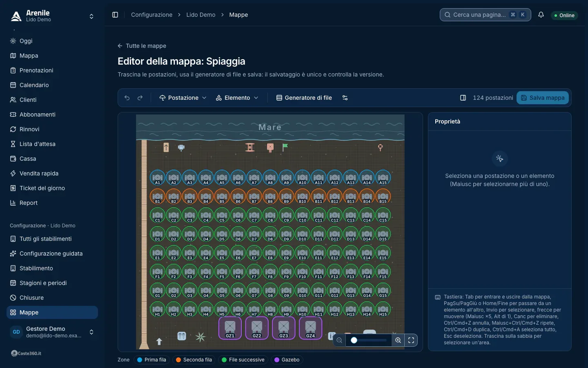This screenshot has height=368, width=588.
Task: Click the Salva mappa button
Action: tap(543, 98)
